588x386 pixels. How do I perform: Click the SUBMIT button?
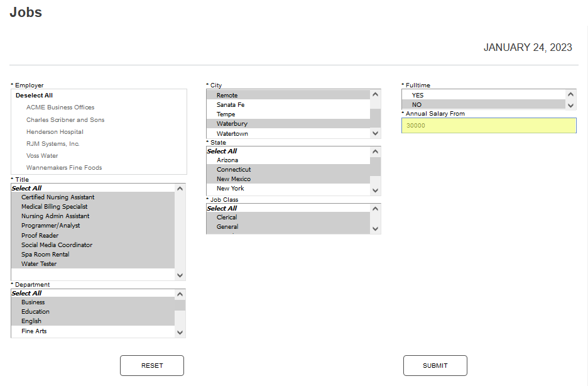435,365
